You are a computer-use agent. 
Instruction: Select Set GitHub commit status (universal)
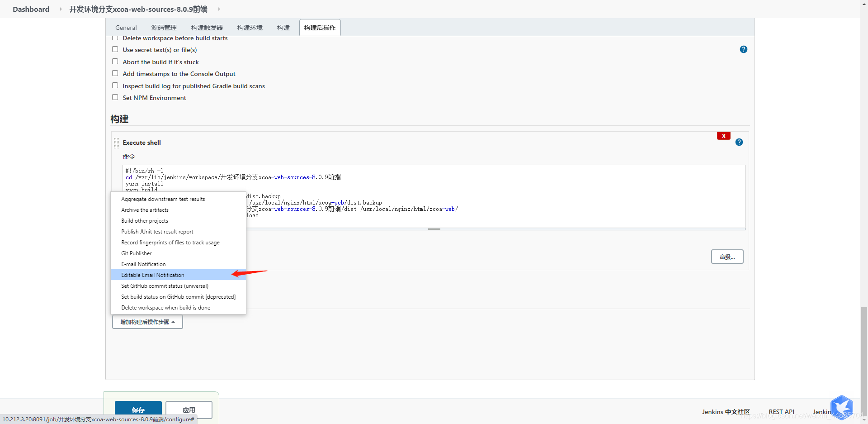click(178, 286)
